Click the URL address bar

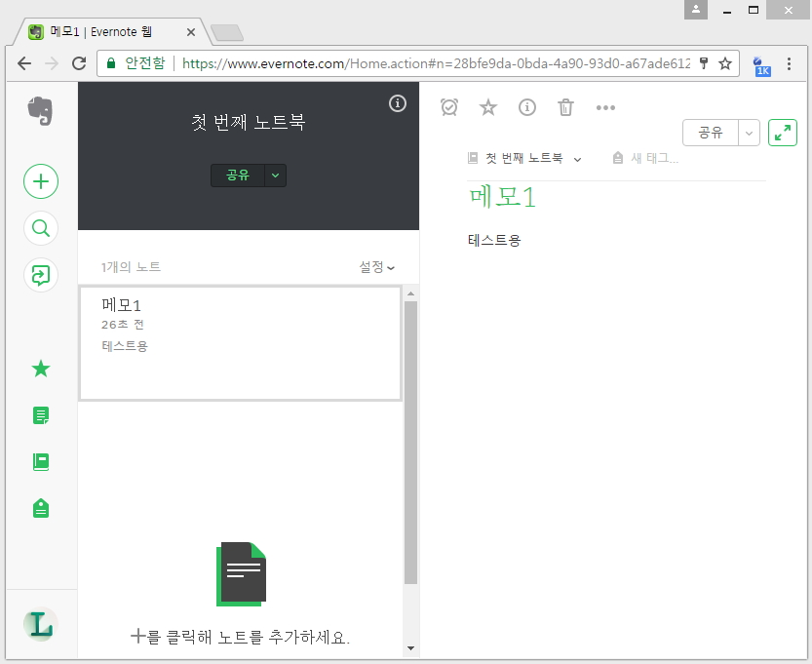click(x=435, y=63)
